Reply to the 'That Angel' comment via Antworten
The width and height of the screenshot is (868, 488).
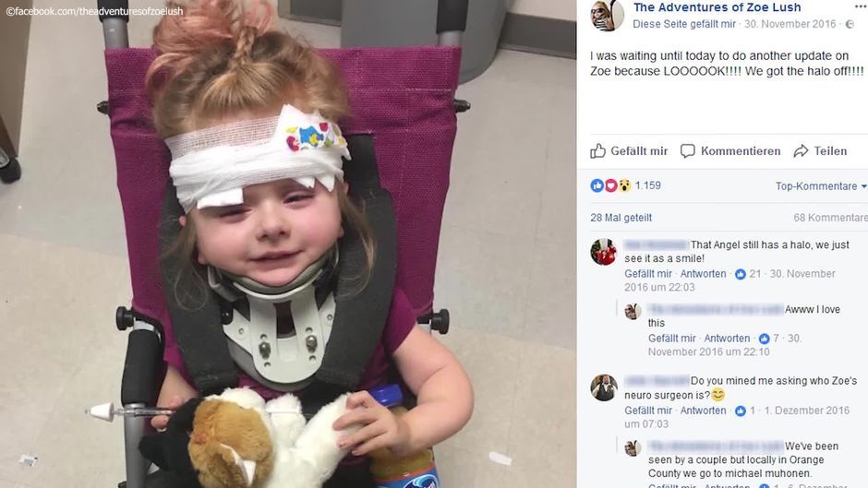point(703,273)
